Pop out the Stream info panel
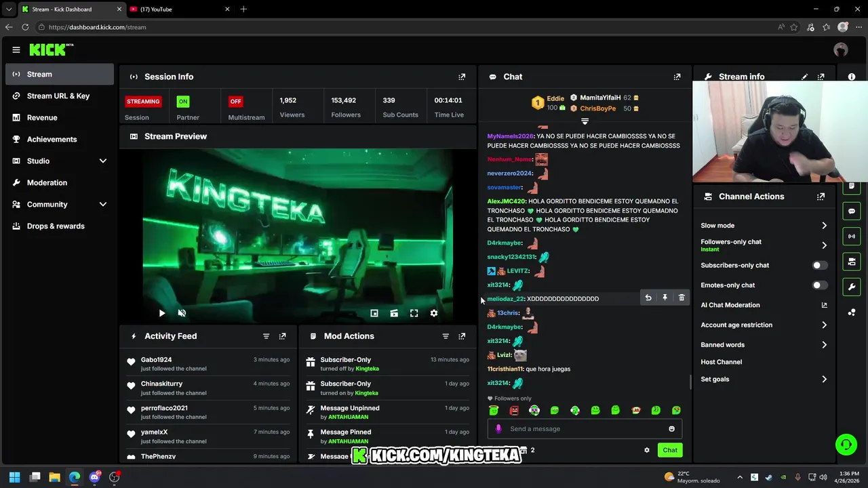 821,77
